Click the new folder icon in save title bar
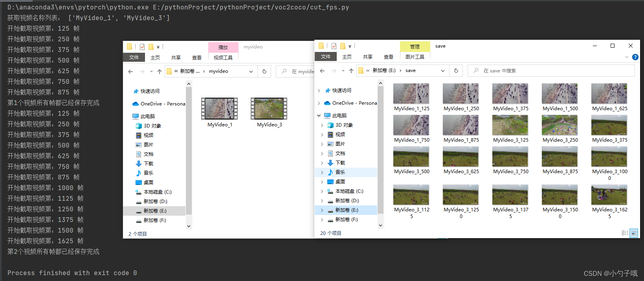Screen dimensions: 644x281 point(343,46)
